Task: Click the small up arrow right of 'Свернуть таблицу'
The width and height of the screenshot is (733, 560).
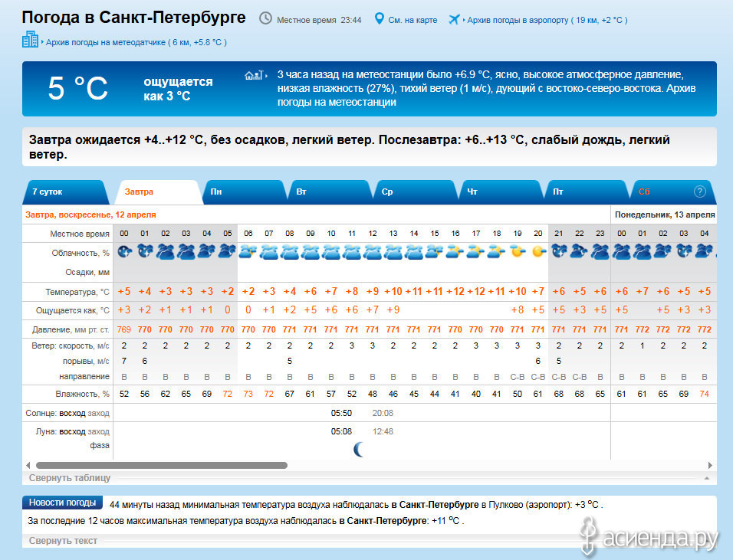Action: pos(706,478)
